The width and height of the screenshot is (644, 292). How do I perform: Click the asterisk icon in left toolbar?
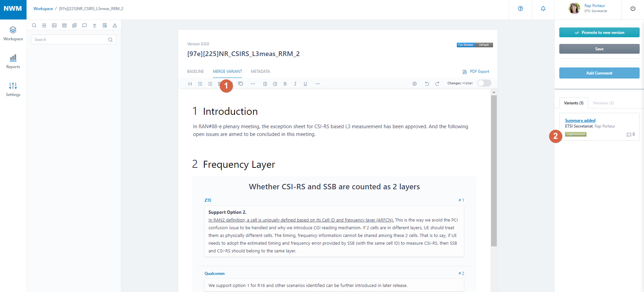[x=94, y=26]
